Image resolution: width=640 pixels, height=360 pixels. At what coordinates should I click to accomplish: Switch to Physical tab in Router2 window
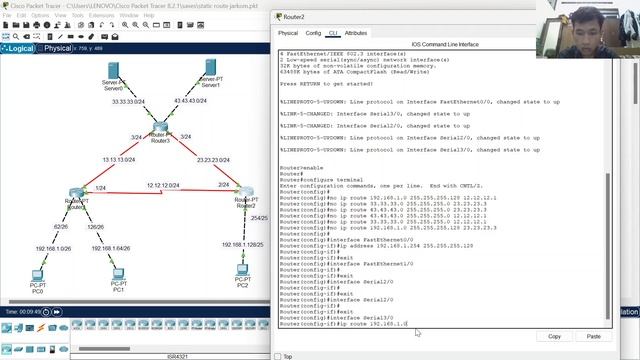pos(288,33)
